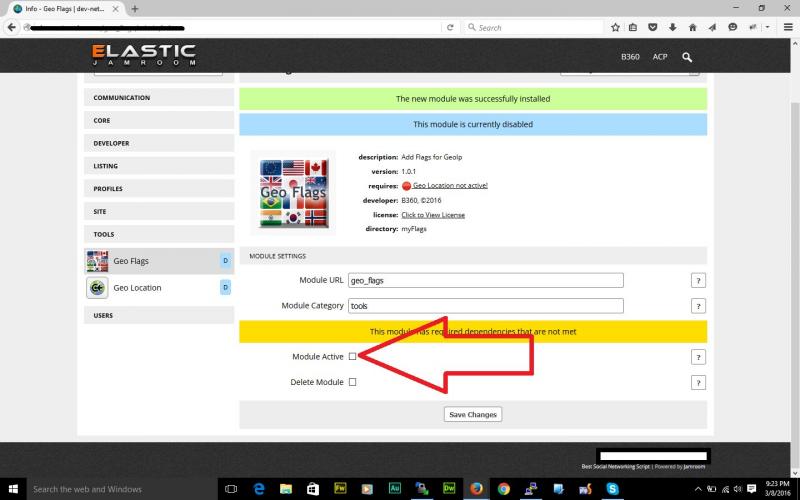The height and width of the screenshot is (500, 800).
Task: Open Skype from the taskbar
Action: (612, 489)
